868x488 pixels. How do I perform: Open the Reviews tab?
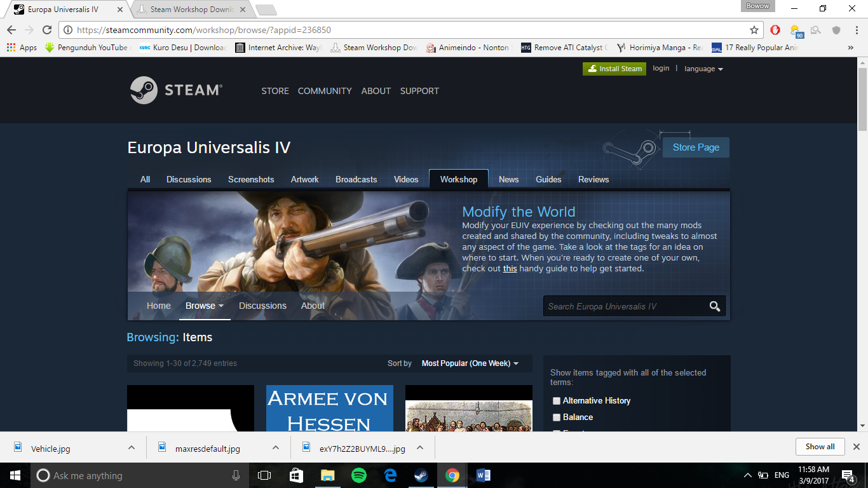593,179
